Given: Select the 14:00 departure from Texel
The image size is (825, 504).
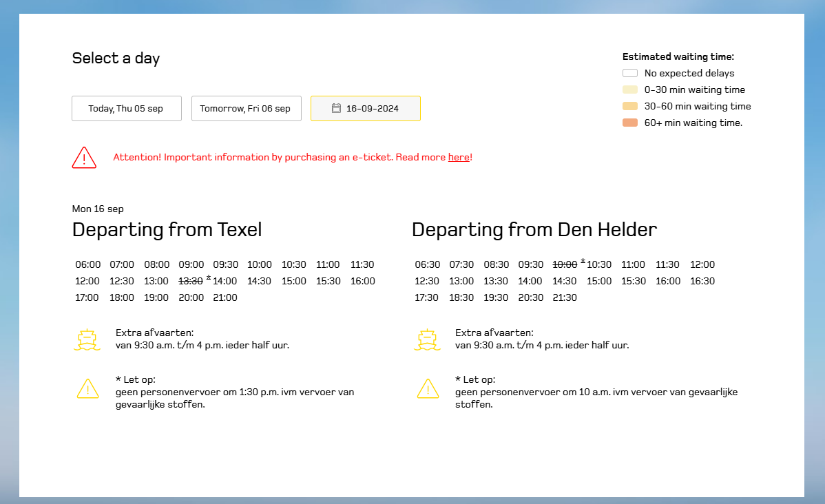Looking at the screenshot, I should pyautogui.click(x=224, y=281).
